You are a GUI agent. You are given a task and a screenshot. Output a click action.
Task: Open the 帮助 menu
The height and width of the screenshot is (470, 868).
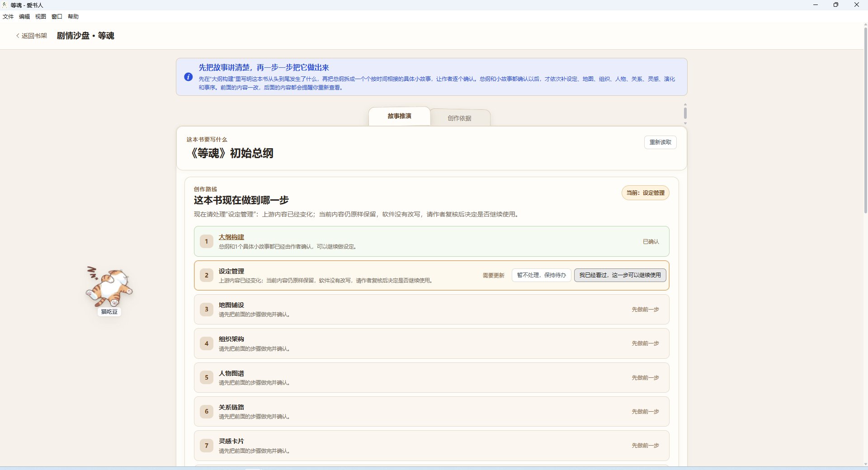click(73, 17)
